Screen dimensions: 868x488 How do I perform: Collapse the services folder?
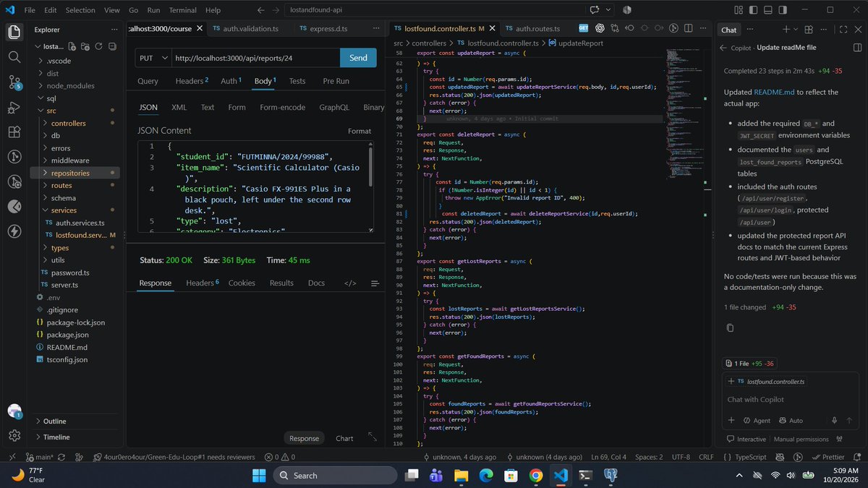(x=64, y=210)
